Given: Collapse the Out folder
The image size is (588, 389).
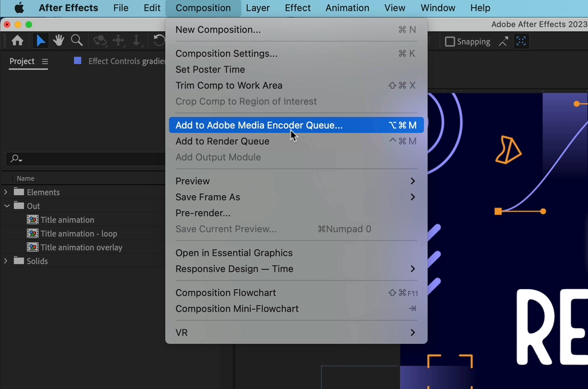Looking at the screenshot, I should click(x=7, y=205).
